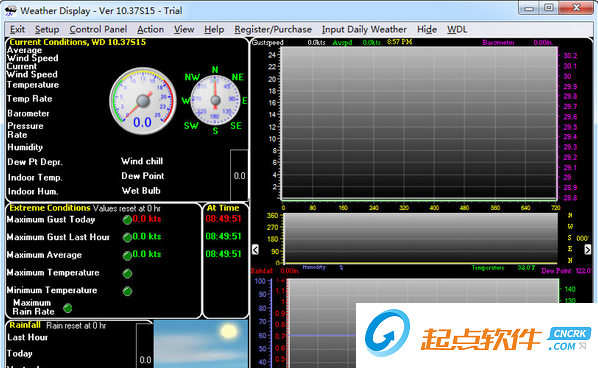Image resolution: width=598 pixels, height=368 pixels.
Task: Click green indicator for Minimum Temperature
Action: pyautogui.click(x=127, y=291)
